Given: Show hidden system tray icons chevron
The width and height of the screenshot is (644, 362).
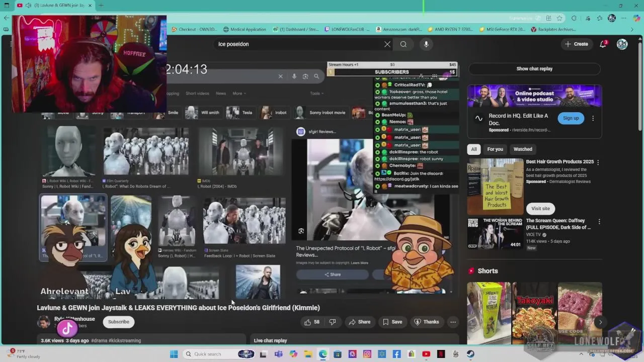Looking at the screenshot, I should pyautogui.click(x=581, y=354).
